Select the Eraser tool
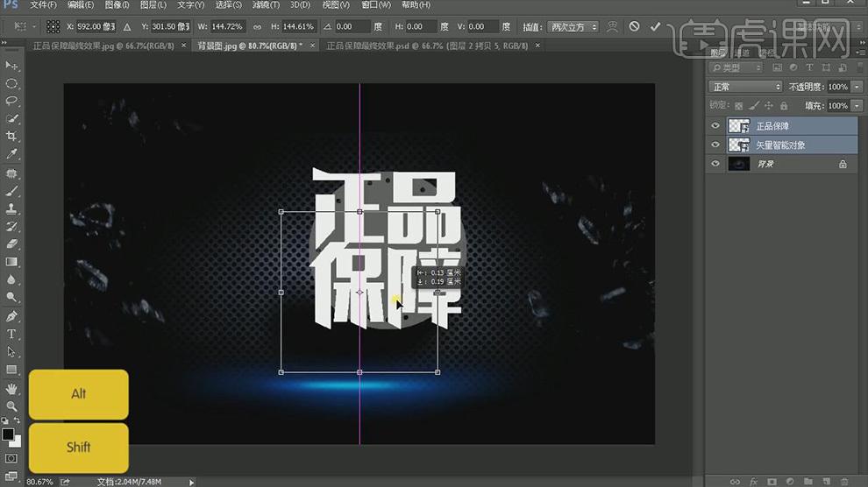The height and width of the screenshot is (487, 868). tap(11, 244)
